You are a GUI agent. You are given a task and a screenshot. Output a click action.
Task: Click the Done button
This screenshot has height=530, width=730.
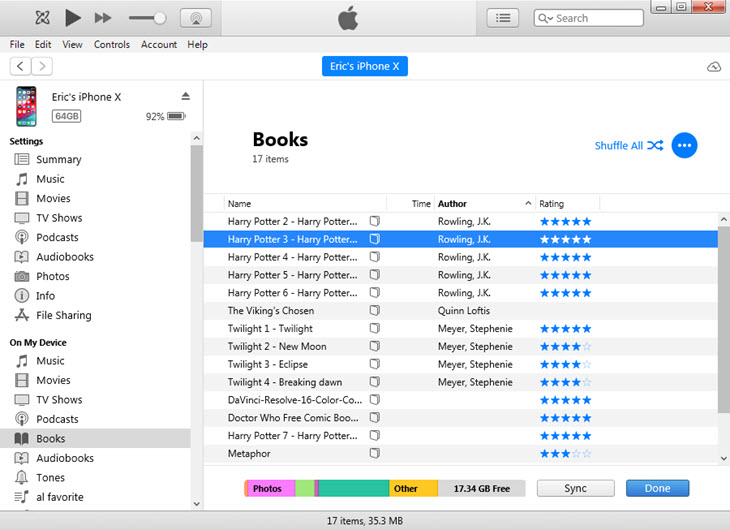(657, 489)
